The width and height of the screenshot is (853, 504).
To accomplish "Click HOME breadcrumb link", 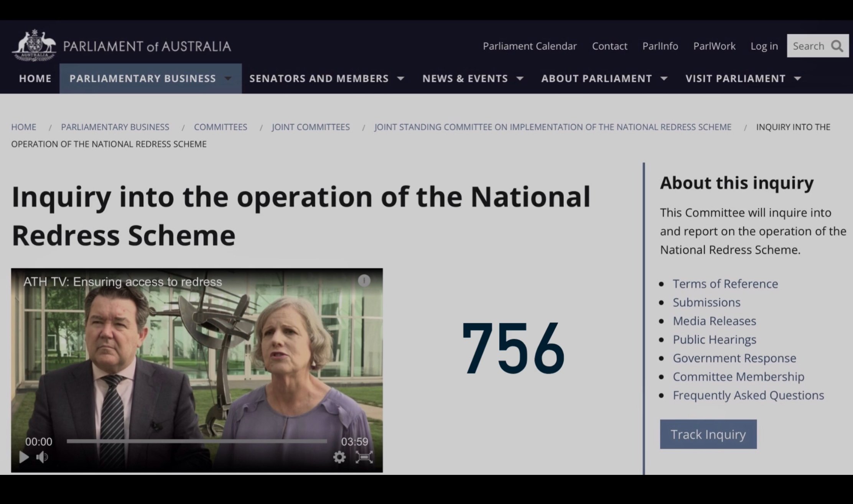I will point(24,127).
